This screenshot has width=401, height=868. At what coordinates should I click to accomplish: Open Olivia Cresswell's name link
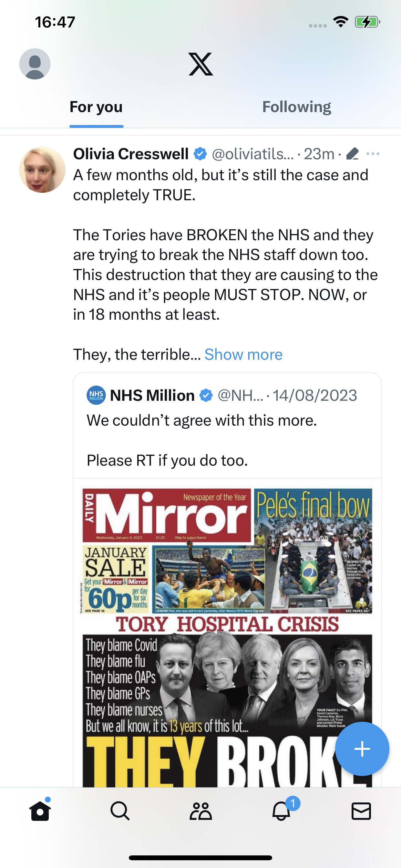point(131,154)
